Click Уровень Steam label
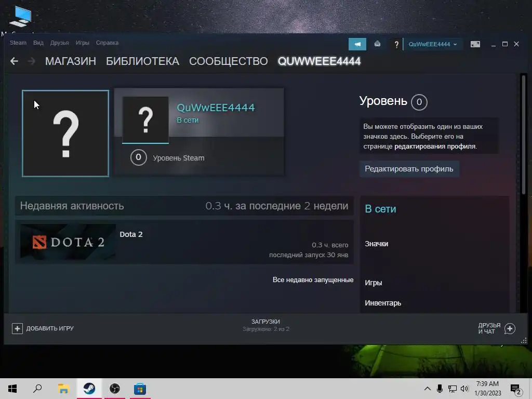This screenshot has width=532, height=399. 179,158
